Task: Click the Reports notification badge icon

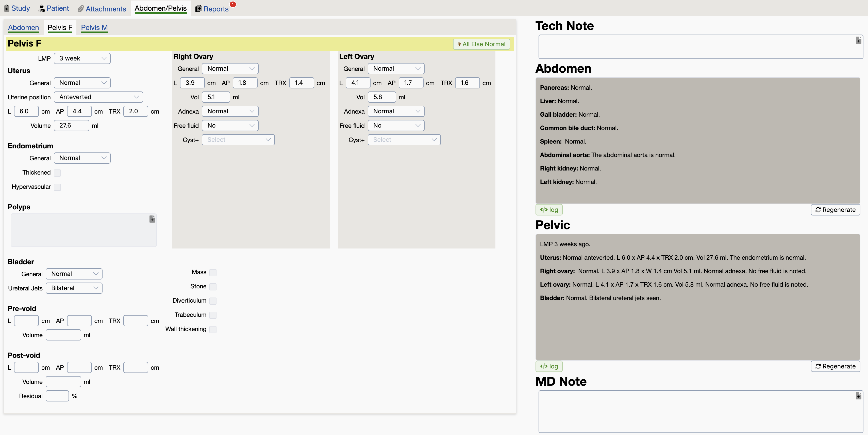Action: pyautogui.click(x=232, y=4)
